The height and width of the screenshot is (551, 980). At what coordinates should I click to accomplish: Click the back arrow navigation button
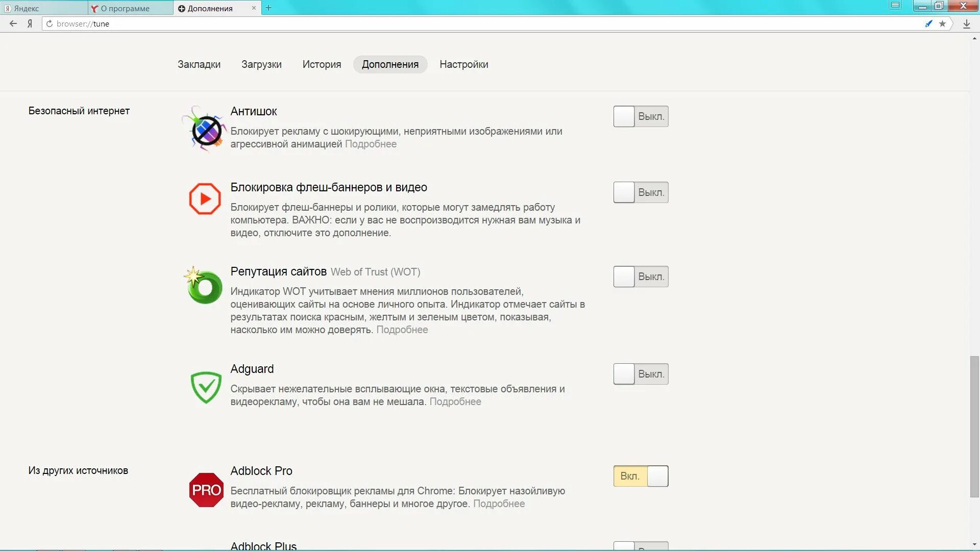coord(13,23)
